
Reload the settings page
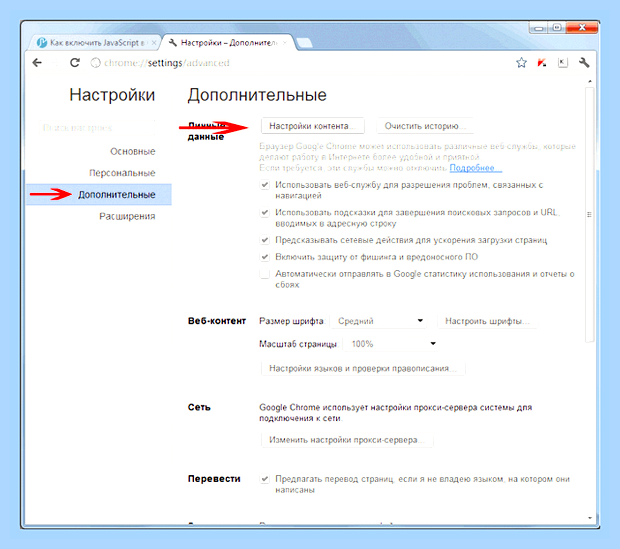[75, 62]
